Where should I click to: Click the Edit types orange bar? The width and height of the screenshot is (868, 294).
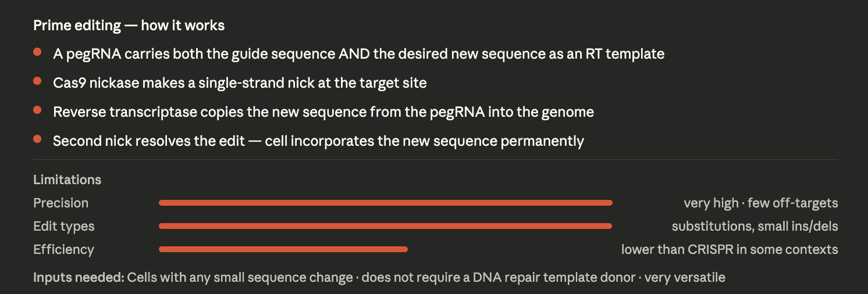[386, 226]
